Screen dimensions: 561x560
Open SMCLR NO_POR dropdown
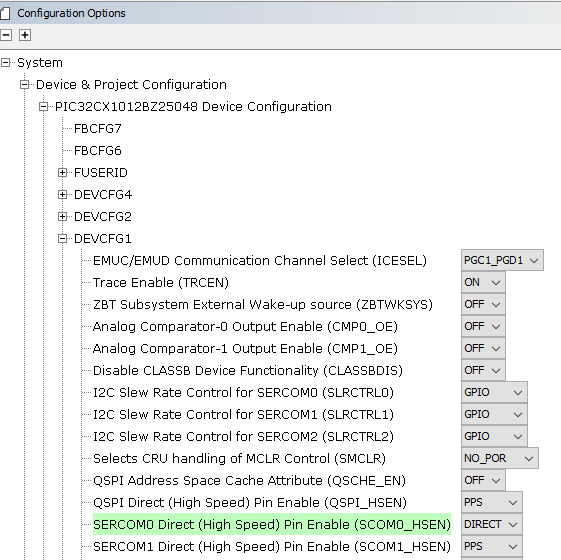click(500, 458)
